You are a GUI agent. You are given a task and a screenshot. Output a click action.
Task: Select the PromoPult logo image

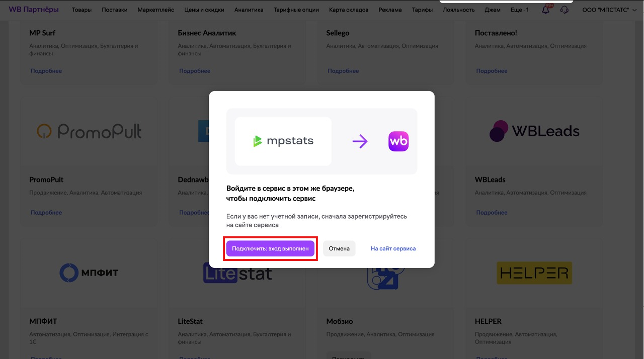coord(89,131)
